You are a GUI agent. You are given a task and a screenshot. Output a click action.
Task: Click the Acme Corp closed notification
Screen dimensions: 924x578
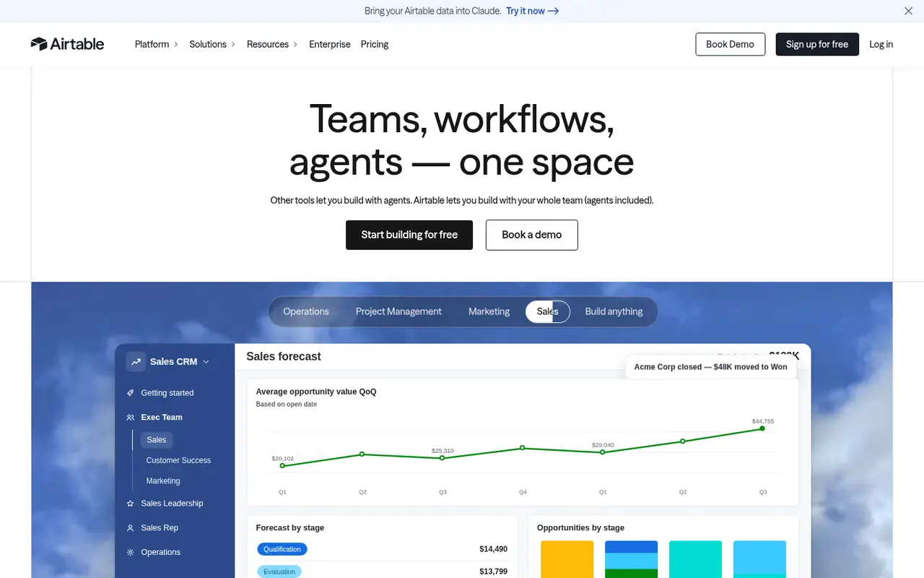711,367
